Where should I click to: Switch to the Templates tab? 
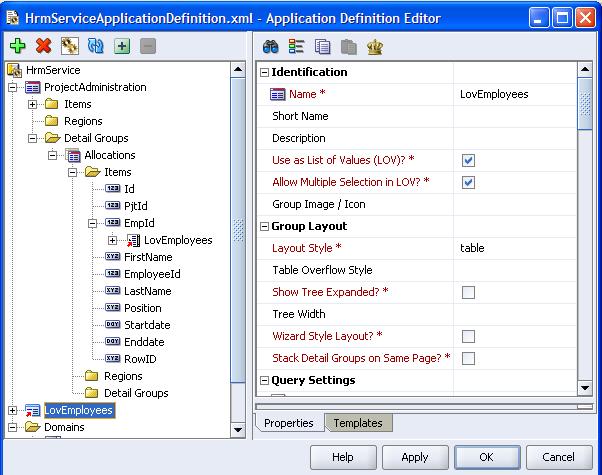pyautogui.click(x=357, y=423)
